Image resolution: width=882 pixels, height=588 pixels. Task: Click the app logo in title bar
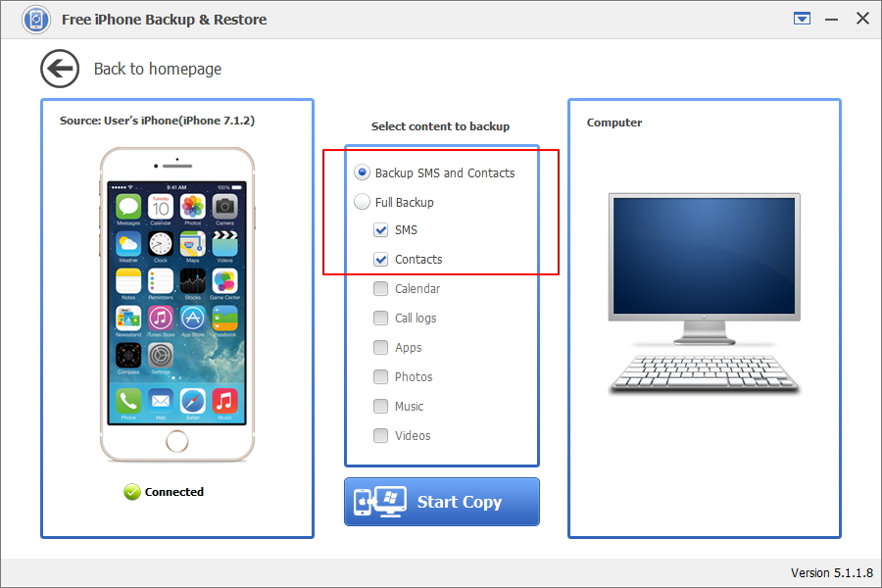point(36,20)
